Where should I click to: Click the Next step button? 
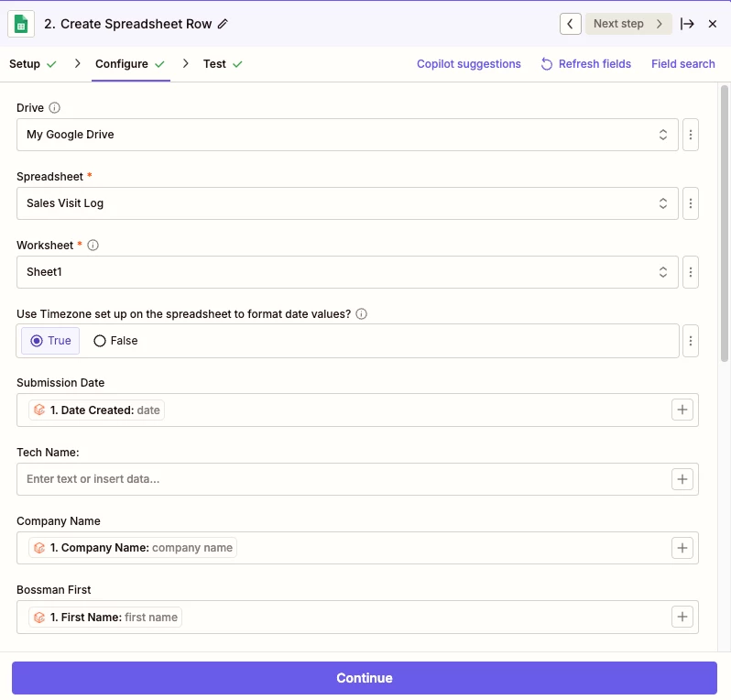[x=628, y=24]
